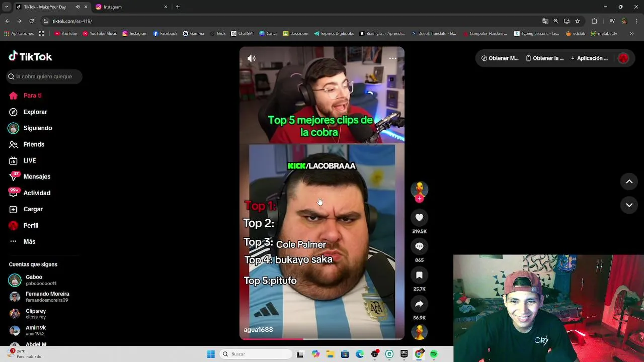
Task: Bookmark this page with the star icon
Action: coord(578,21)
